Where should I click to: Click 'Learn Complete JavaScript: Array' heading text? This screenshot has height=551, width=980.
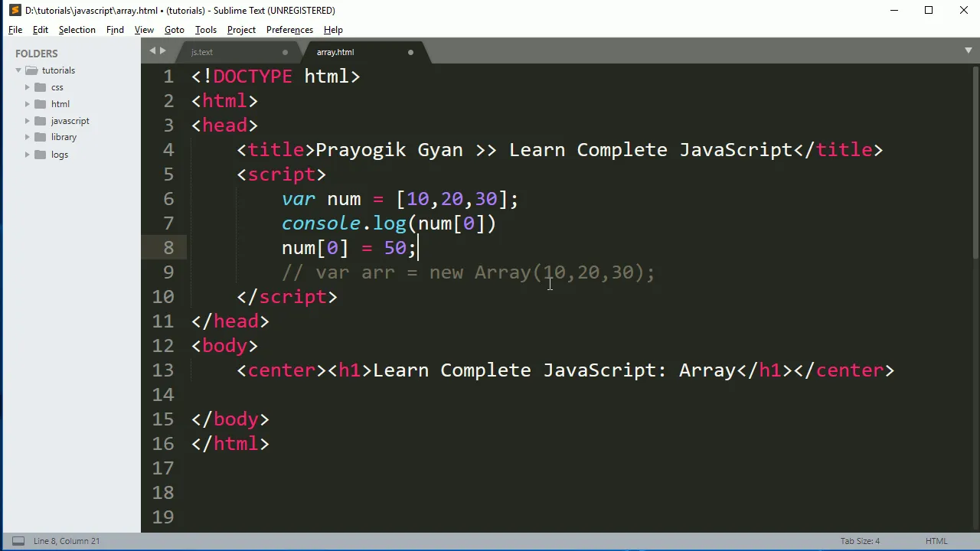[x=554, y=370]
